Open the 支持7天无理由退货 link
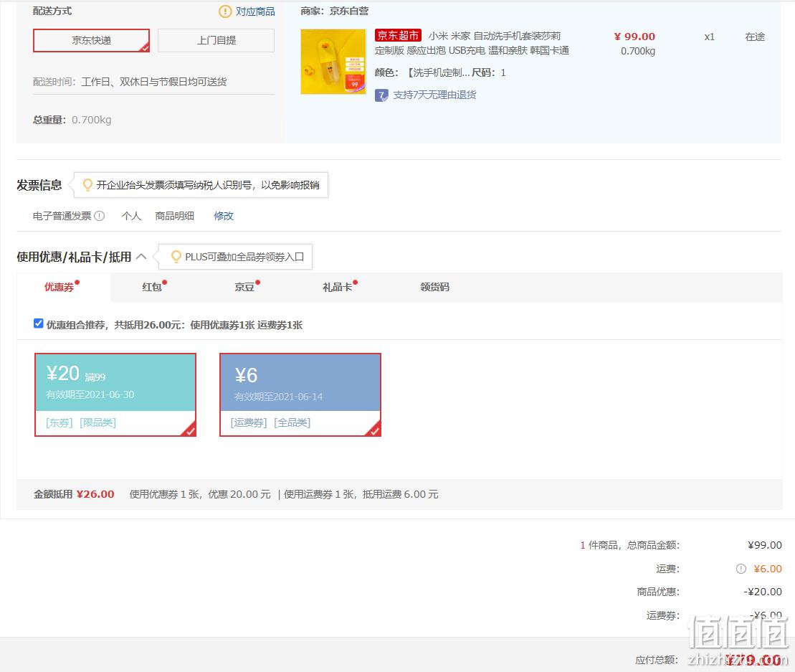The height and width of the screenshot is (672, 795). (434, 95)
